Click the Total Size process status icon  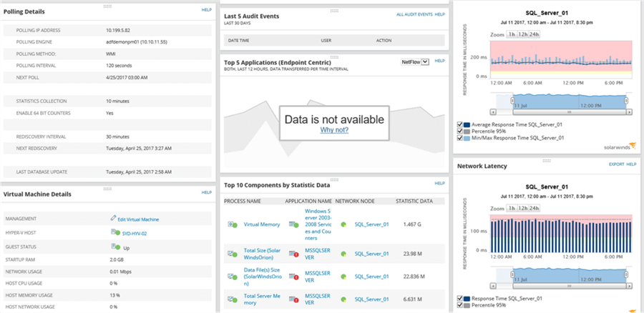233,254
